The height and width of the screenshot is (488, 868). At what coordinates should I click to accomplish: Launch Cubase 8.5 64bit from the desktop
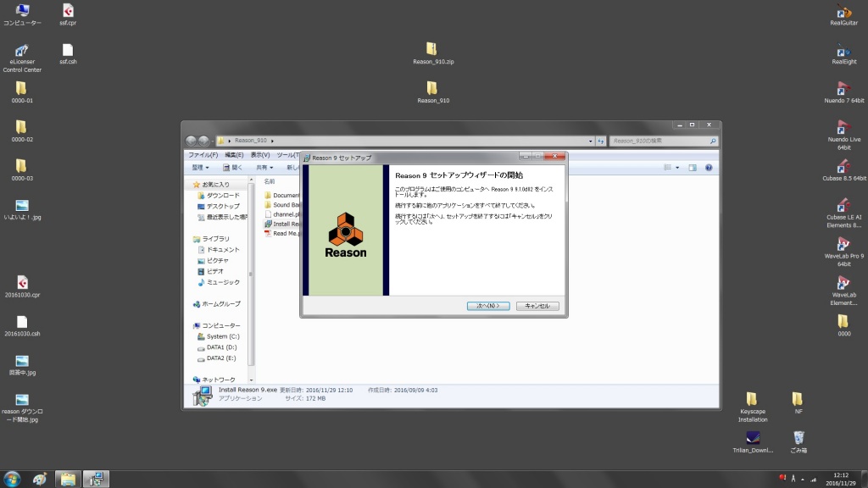[x=843, y=168]
